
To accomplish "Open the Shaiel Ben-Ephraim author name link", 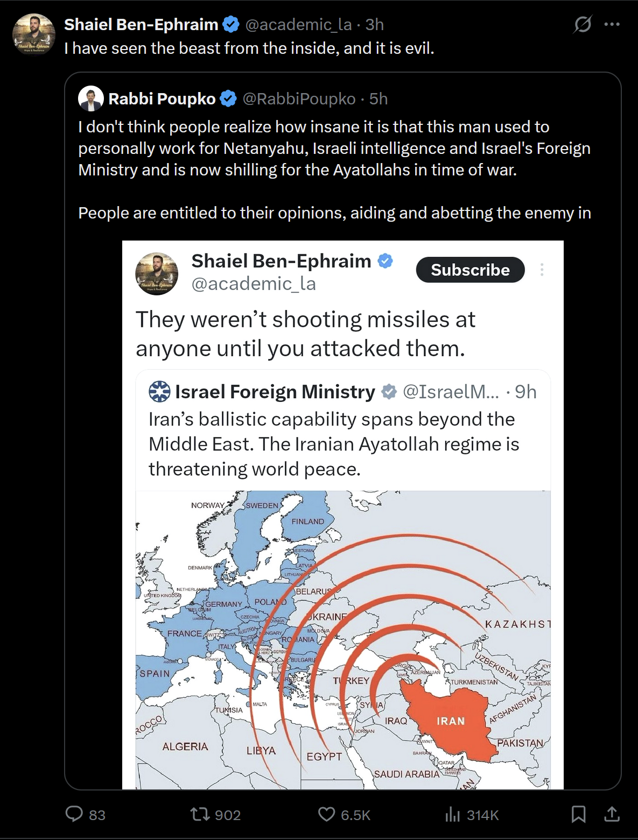I will pos(141,24).
